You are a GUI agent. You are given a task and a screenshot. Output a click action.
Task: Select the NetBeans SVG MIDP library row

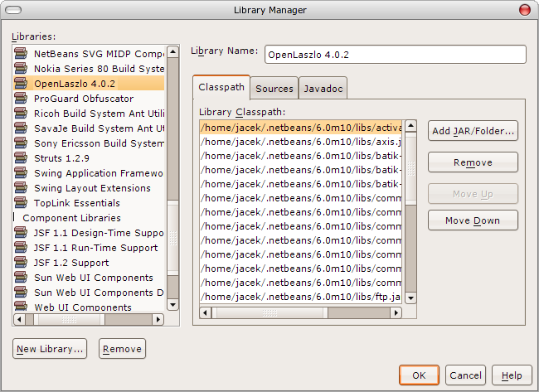(89, 54)
